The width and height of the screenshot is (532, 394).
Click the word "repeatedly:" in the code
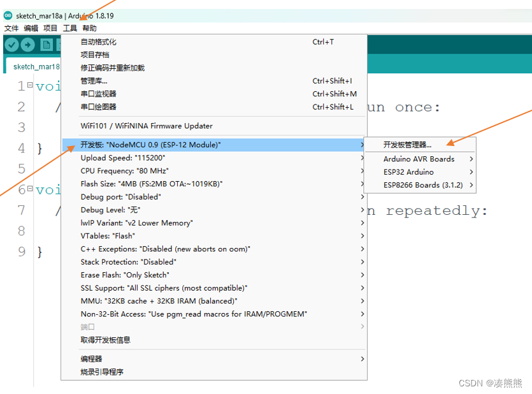436,211
